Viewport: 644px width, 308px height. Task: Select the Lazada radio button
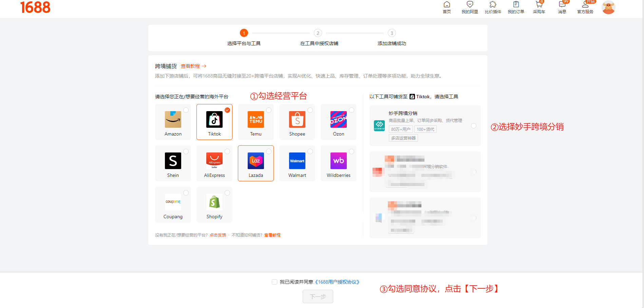coord(269,151)
